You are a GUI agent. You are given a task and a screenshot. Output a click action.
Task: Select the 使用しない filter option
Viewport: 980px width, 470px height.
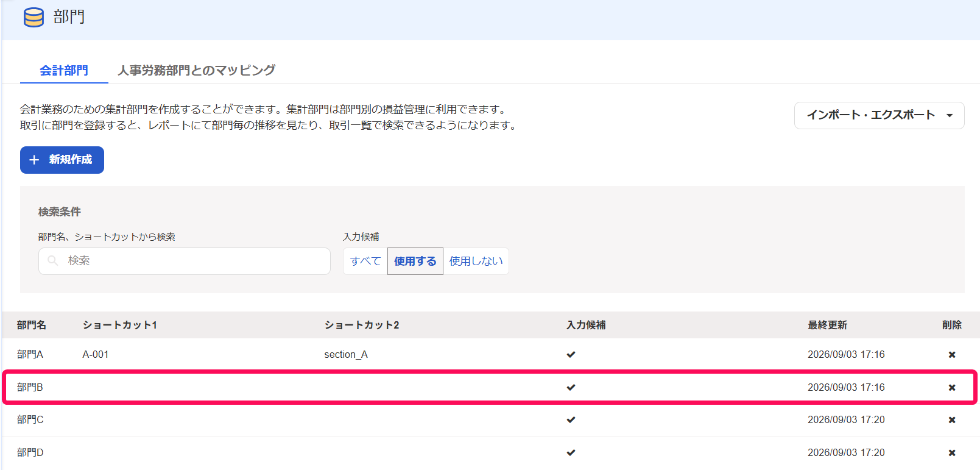[476, 261]
